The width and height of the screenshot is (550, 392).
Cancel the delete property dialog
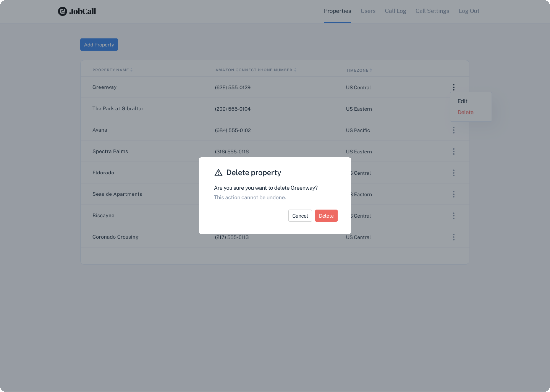[x=300, y=216]
